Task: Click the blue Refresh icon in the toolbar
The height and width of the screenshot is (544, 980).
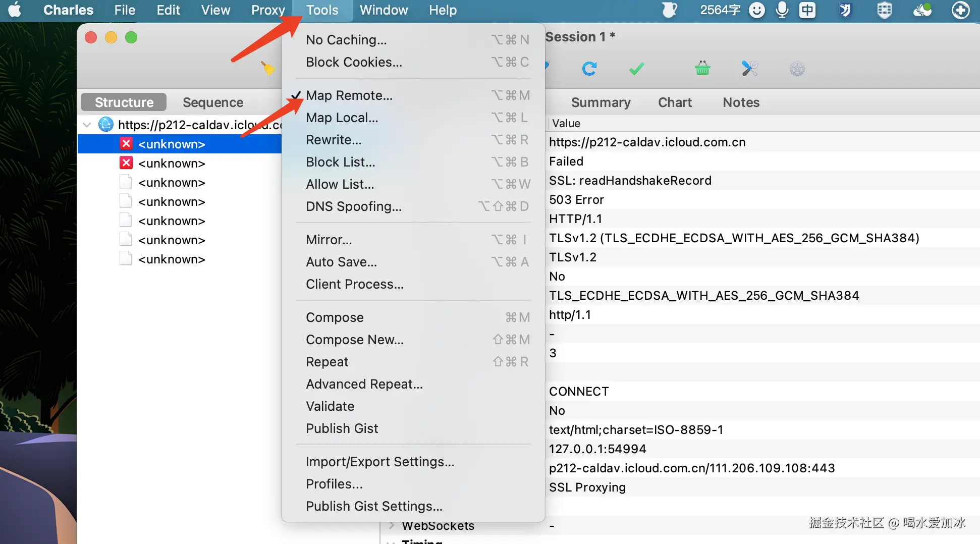Action: coord(589,69)
